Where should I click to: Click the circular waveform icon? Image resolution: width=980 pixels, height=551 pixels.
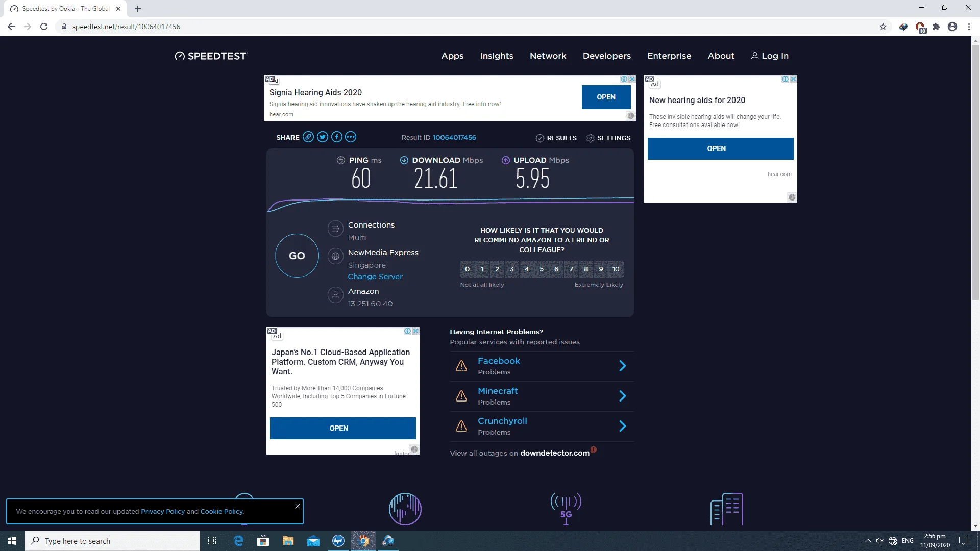point(405,509)
